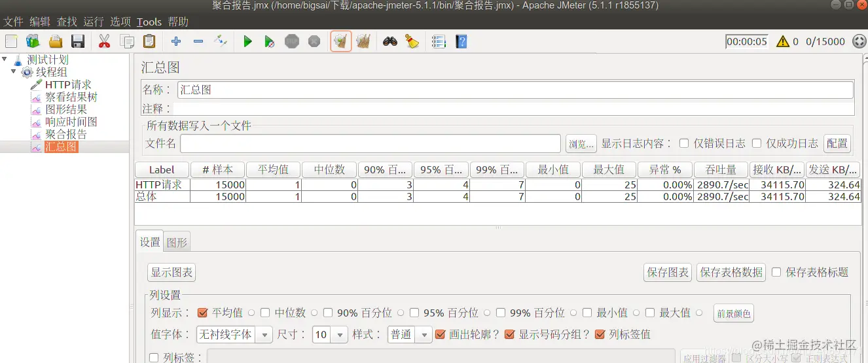This screenshot has height=363, width=868.
Task: Start test without pauses icon
Action: (x=269, y=42)
